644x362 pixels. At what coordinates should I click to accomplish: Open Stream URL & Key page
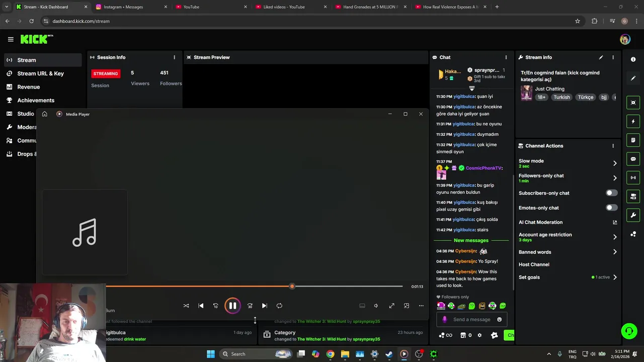(42, 73)
